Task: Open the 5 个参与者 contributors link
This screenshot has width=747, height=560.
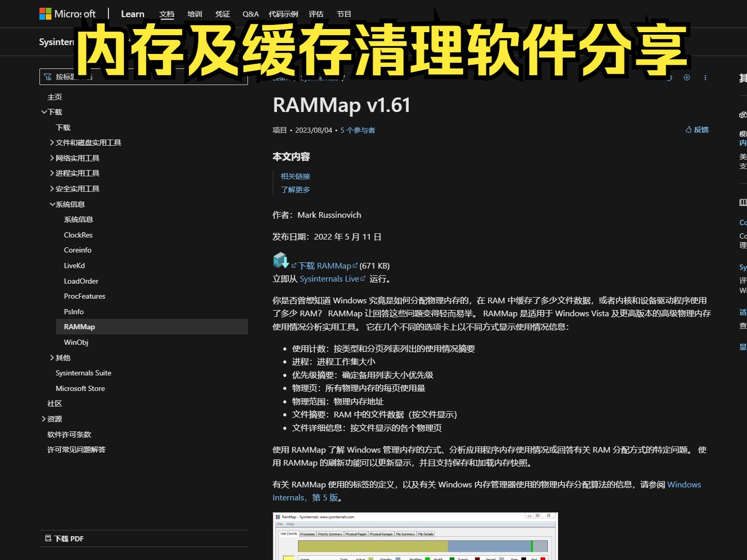Action: [x=357, y=130]
